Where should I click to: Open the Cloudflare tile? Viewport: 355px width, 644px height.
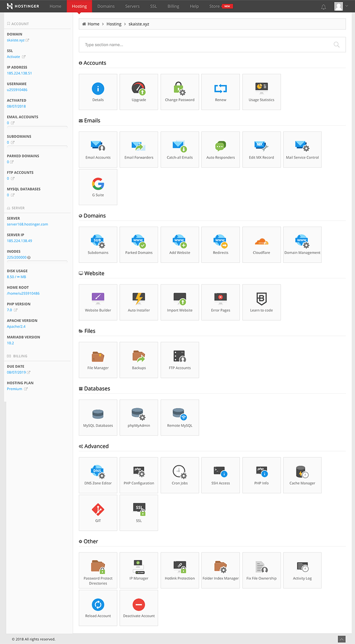tap(261, 245)
